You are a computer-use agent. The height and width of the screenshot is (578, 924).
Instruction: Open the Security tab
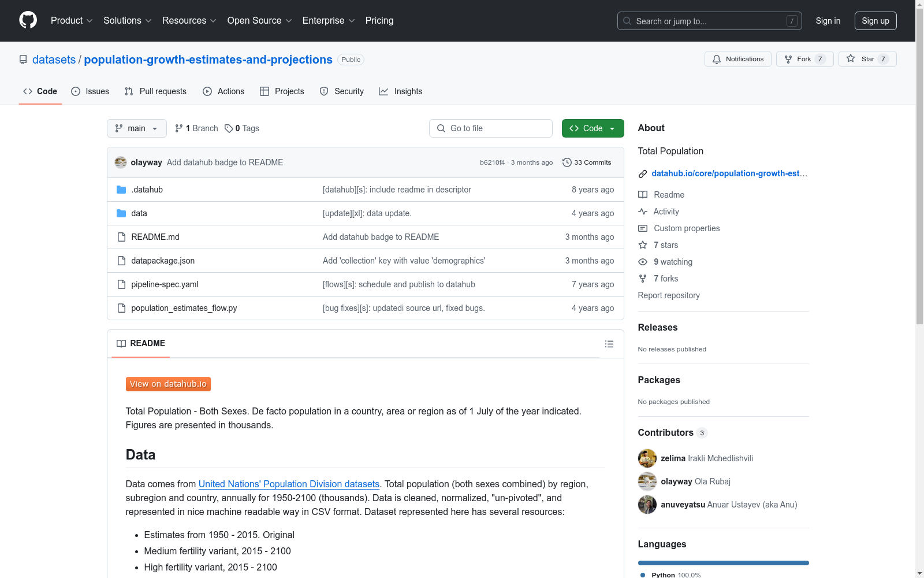point(341,91)
